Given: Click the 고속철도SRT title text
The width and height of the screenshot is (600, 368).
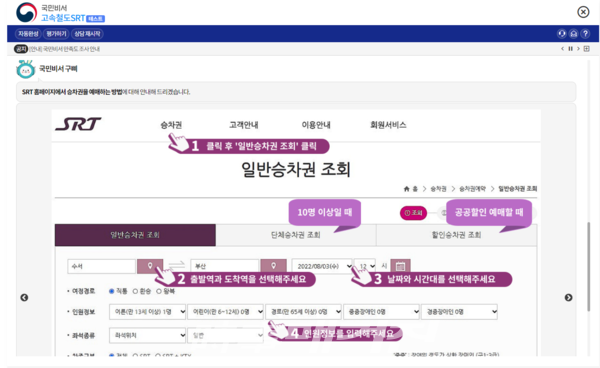Looking at the screenshot, I should coord(63,18).
